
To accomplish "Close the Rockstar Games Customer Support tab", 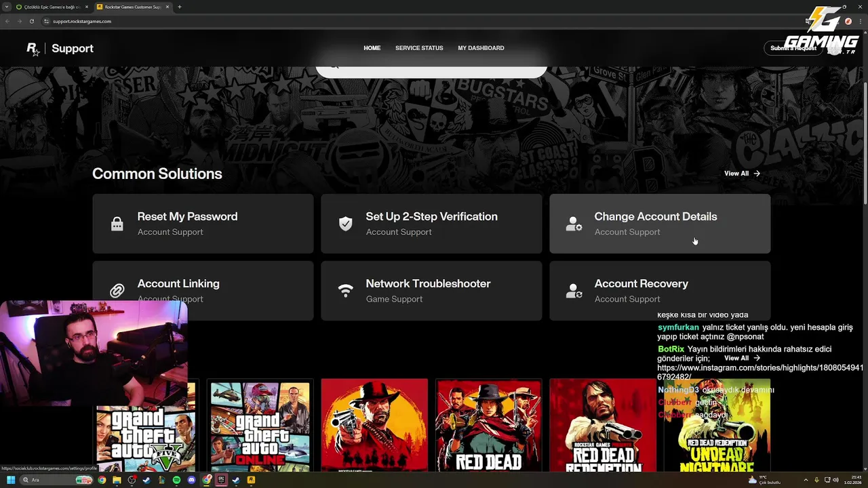I will point(167,7).
